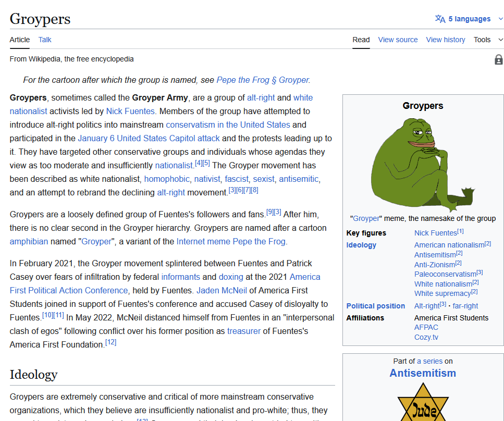Open citation [4] after nationalist

[199, 163]
